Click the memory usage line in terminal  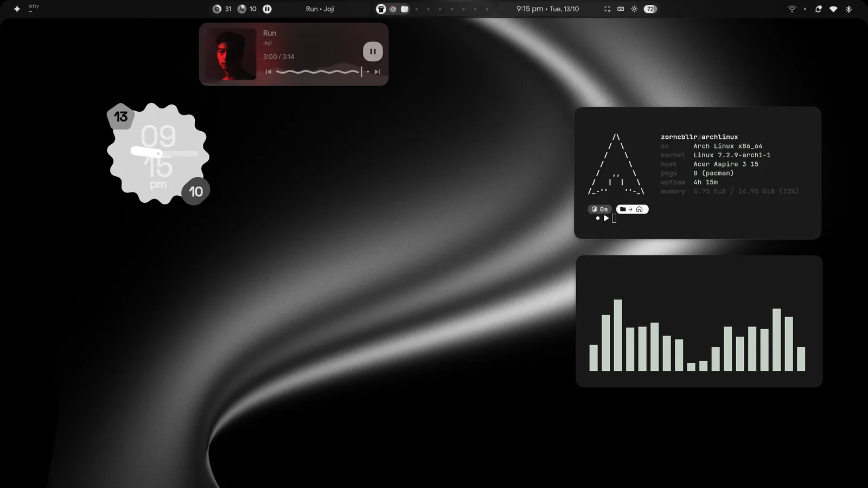(x=730, y=191)
